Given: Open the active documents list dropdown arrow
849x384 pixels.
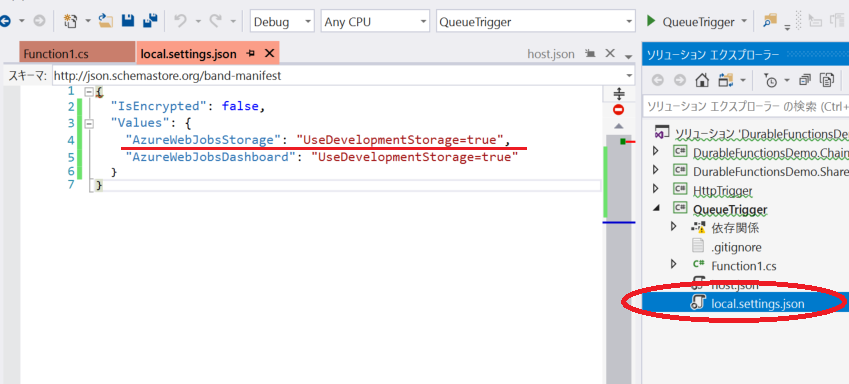Looking at the screenshot, I should pyautogui.click(x=628, y=56).
